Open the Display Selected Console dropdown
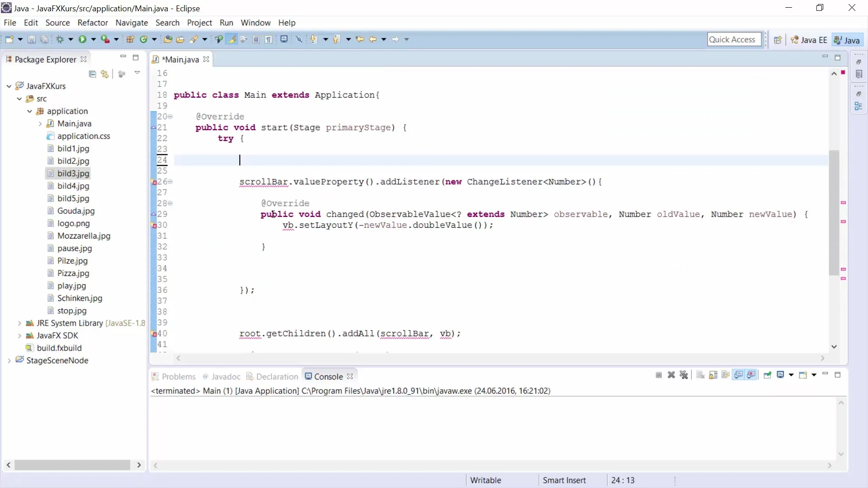 click(791, 375)
